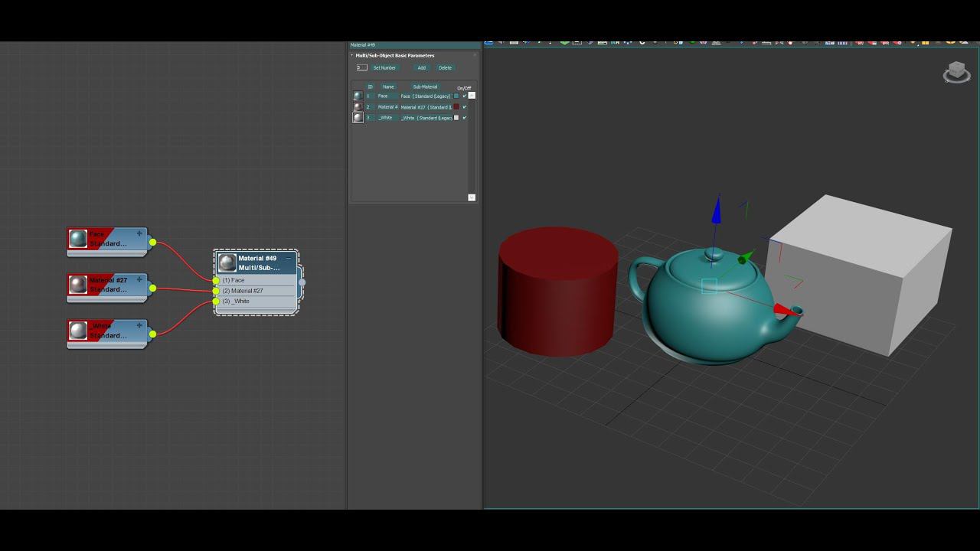980x551 pixels.
Task: Click the _White name field in row 3
Action: pyautogui.click(x=387, y=118)
